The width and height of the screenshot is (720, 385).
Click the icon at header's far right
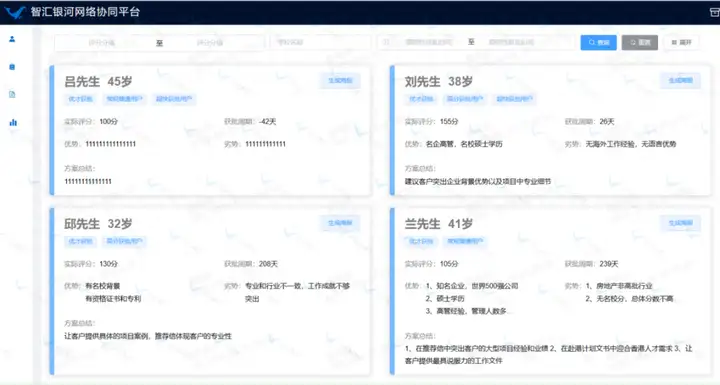pyautogui.click(x=714, y=12)
